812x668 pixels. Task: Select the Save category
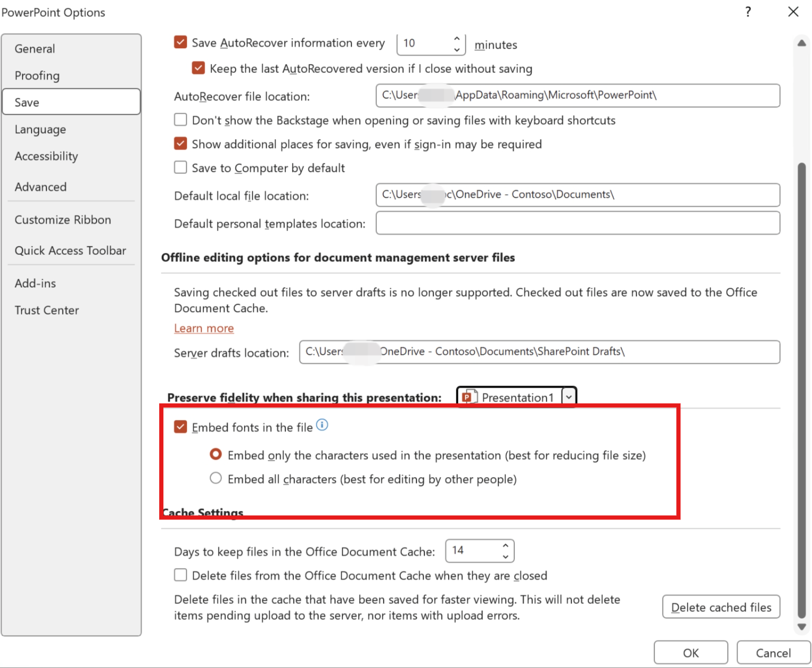pos(71,102)
